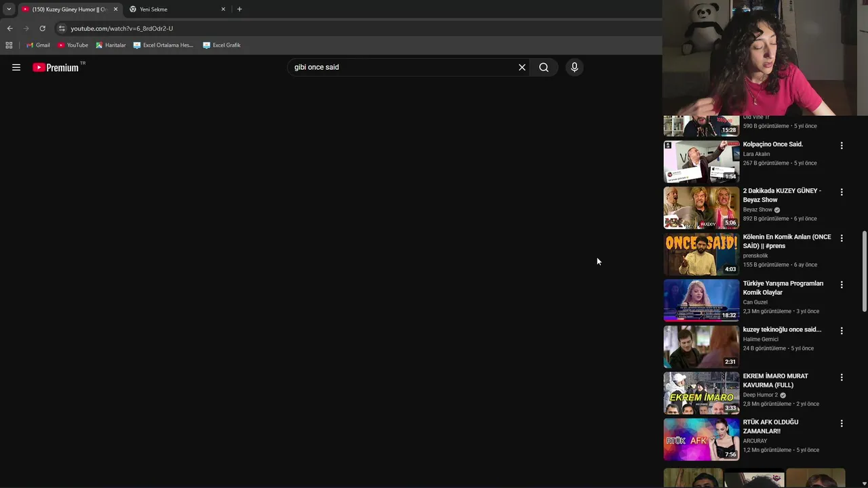This screenshot has height=488, width=868.
Task: Open channel Beyaz Show under video
Action: click(x=757, y=209)
